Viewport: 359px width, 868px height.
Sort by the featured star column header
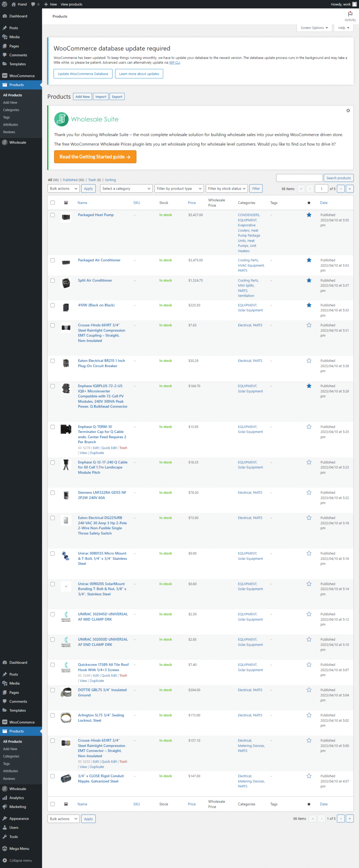pyautogui.click(x=309, y=203)
